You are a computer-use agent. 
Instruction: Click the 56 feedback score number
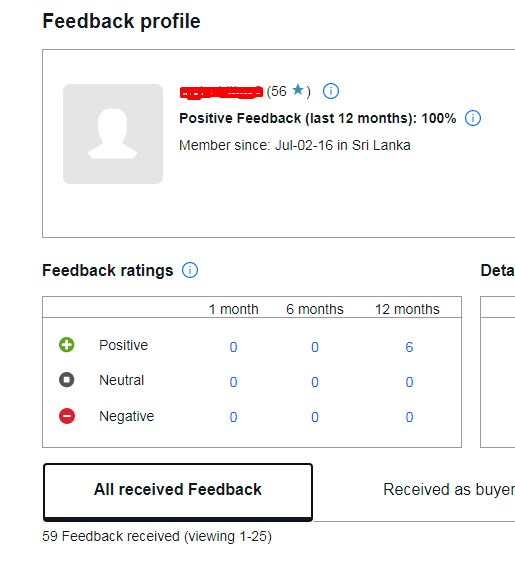(279, 91)
